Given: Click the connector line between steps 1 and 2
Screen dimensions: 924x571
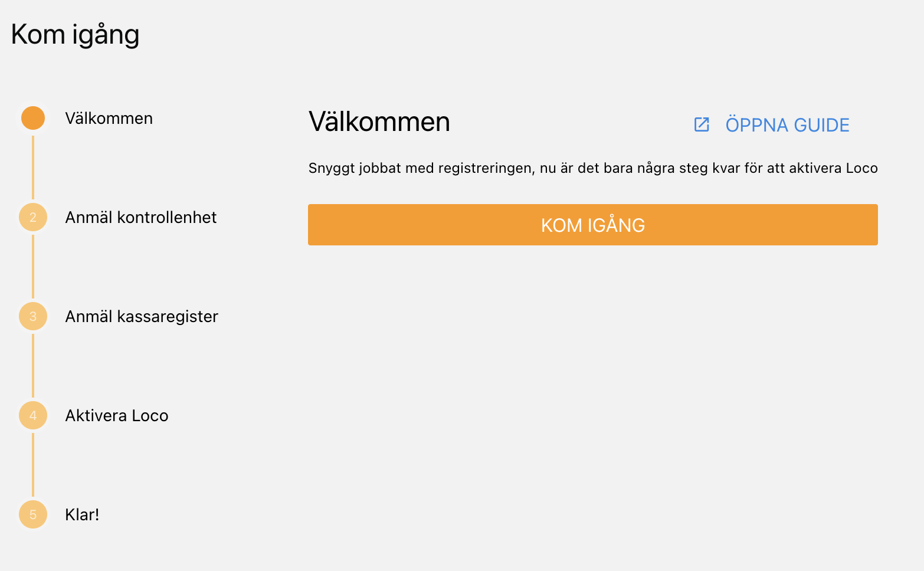Looking at the screenshot, I should click(x=33, y=168).
